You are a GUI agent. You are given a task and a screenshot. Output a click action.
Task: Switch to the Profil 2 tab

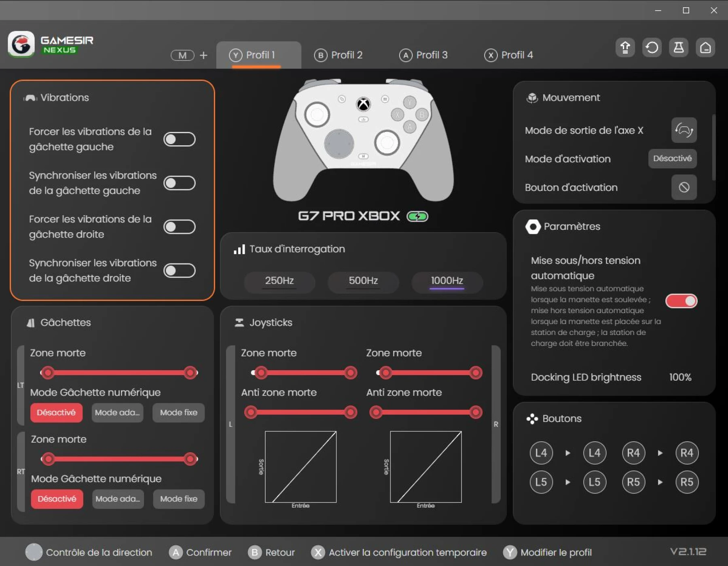pyautogui.click(x=339, y=55)
